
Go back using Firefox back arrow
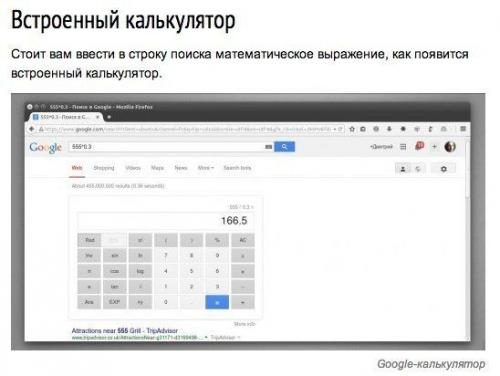32,129
